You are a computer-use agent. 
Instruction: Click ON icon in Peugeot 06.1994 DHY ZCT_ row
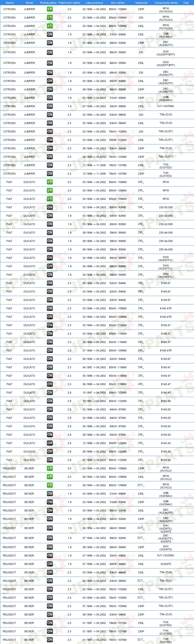tap(50, 528)
